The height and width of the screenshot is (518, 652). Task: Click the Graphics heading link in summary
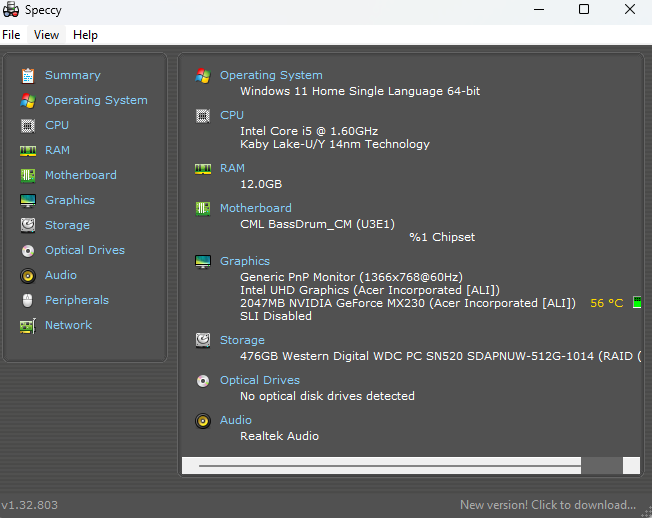tap(245, 261)
